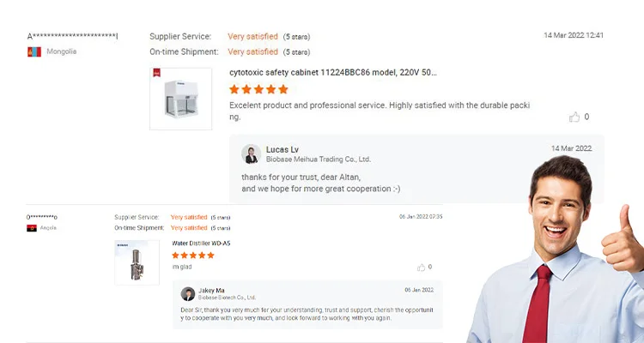
Task: Open the Water Distiller WD-A5 title link
Action: 201,244
